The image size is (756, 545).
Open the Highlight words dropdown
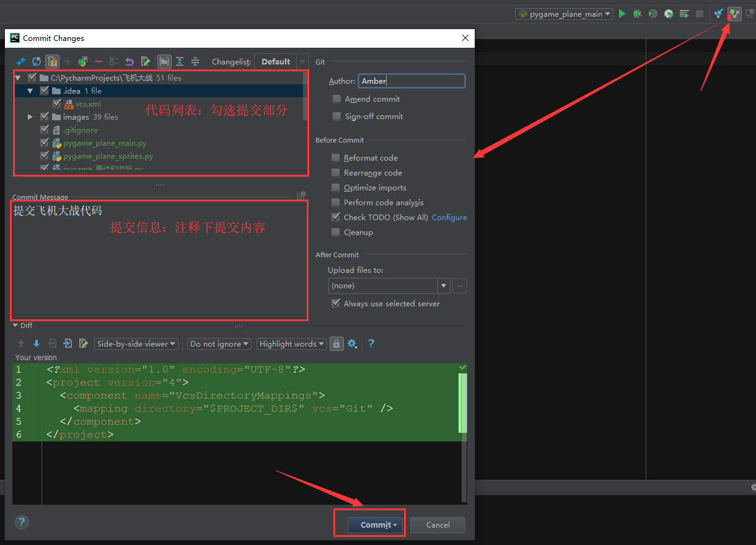point(292,343)
